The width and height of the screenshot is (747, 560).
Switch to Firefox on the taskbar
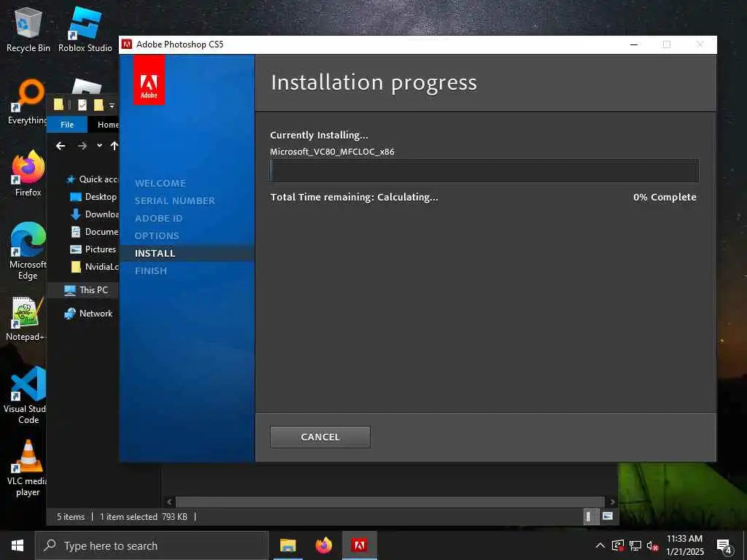323,545
